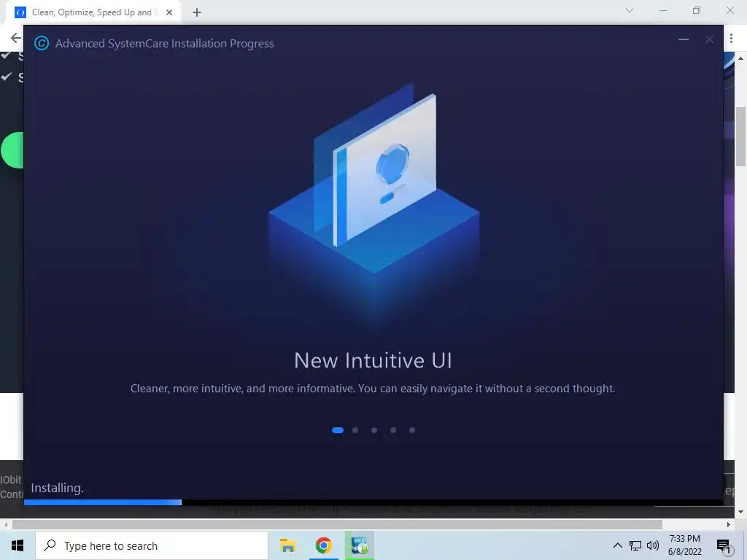Open Google Chrome from the taskbar
The width and height of the screenshot is (747, 560).
[323, 545]
